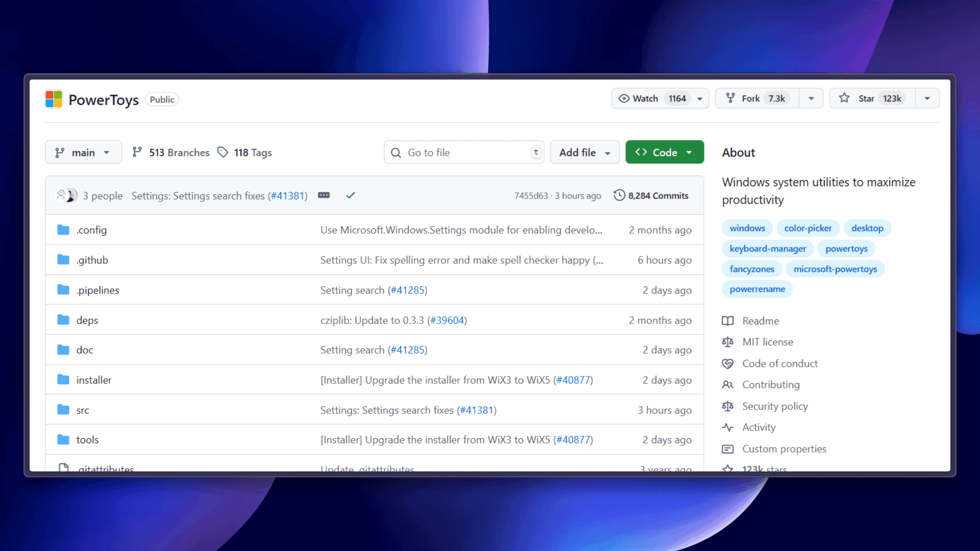
Task: Click the .config folder icon
Action: (x=63, y=230)
